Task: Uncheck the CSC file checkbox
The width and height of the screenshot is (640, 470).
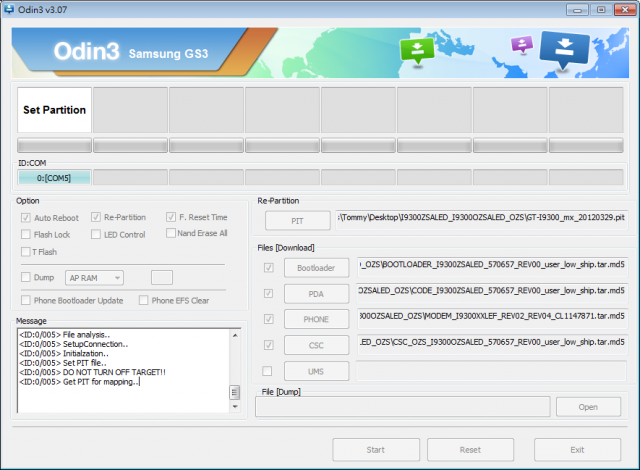Action: point(269,345)
